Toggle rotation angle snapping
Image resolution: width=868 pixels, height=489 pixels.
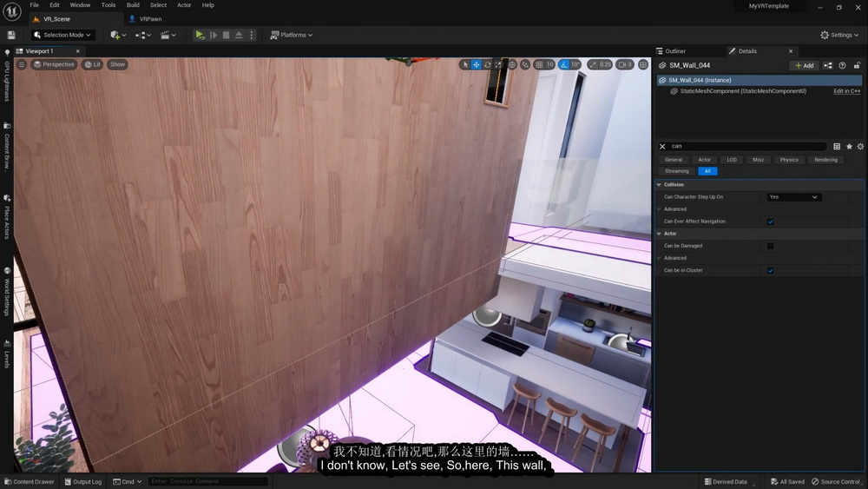coord(563,65)
